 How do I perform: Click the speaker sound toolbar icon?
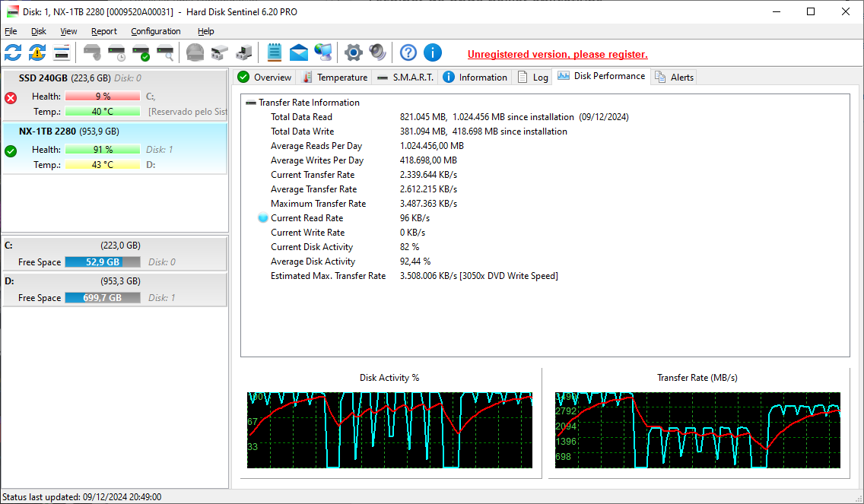[x=377, y=53]
